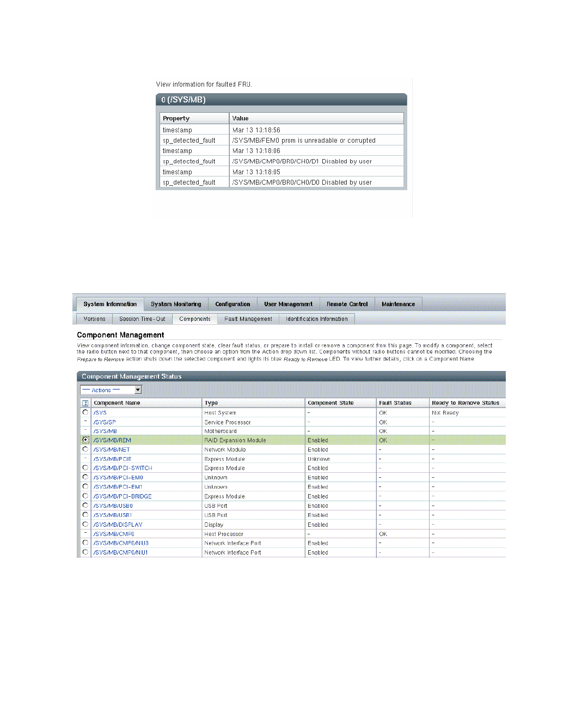Select the Components sub-tab
The height and width of the screenshot is (706, 588).
[x=194, y=319]
